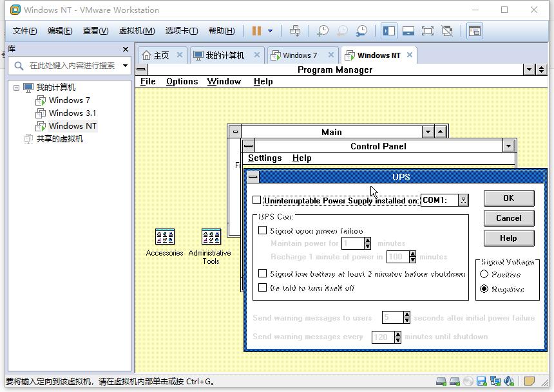Close the library panel
Screen dimensions: 554x392
[x=126, y=49]
